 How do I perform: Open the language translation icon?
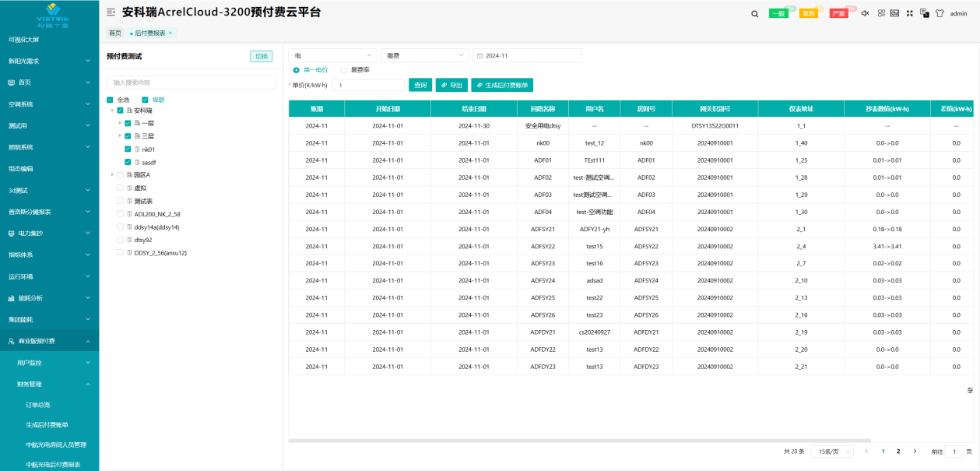pyautogui.click(x=924, y=13)
